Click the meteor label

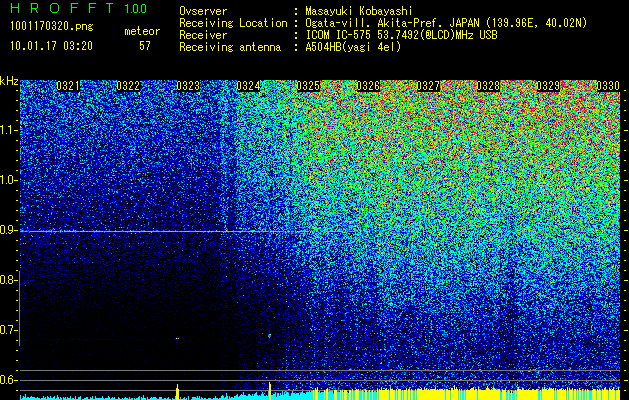142,31
